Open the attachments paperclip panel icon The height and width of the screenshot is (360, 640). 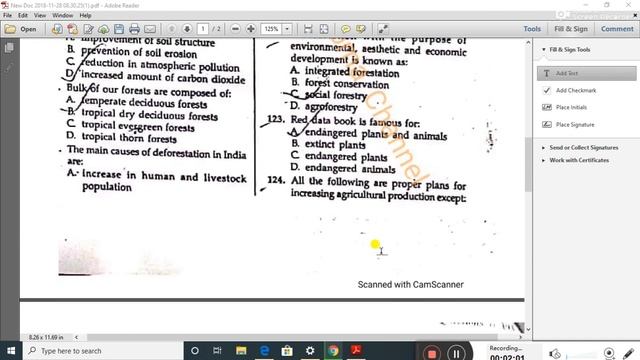9,67
